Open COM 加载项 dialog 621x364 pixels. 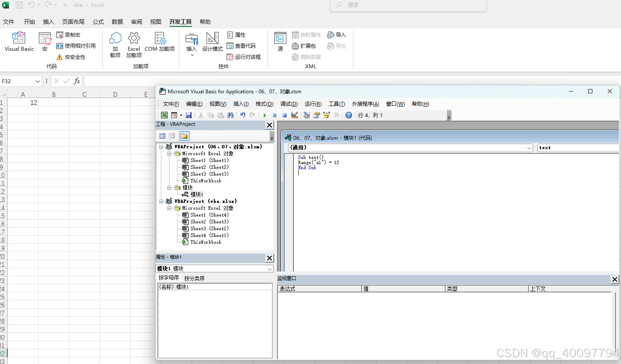(x=160, y=42)
